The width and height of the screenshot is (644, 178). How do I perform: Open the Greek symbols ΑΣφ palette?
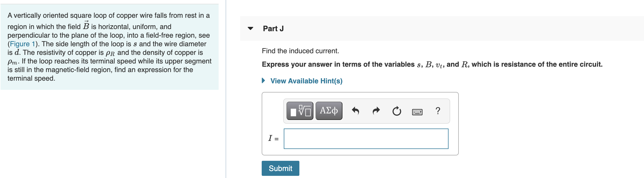(329, 111)
